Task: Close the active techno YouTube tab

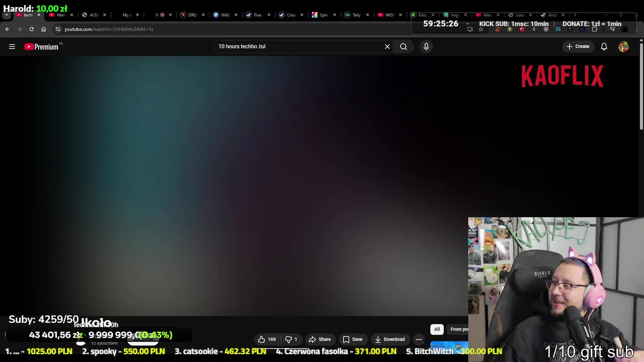Action: pyautogui.click(x=39, y=15)
